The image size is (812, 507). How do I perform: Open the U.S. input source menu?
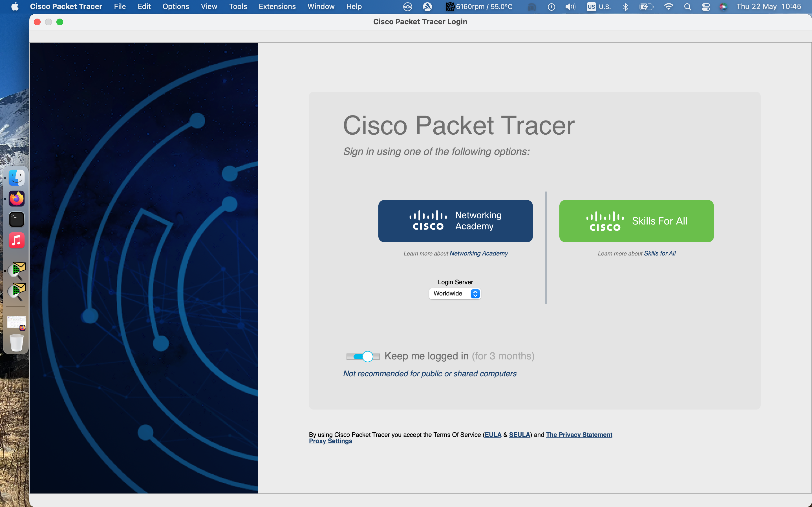tap(599, 7)
